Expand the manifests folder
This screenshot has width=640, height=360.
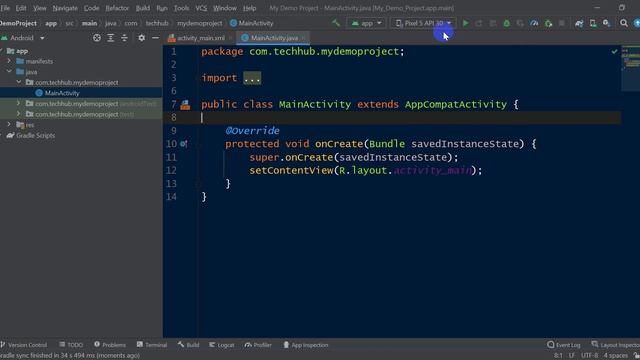pyautogui.click(x=9, y=61)
